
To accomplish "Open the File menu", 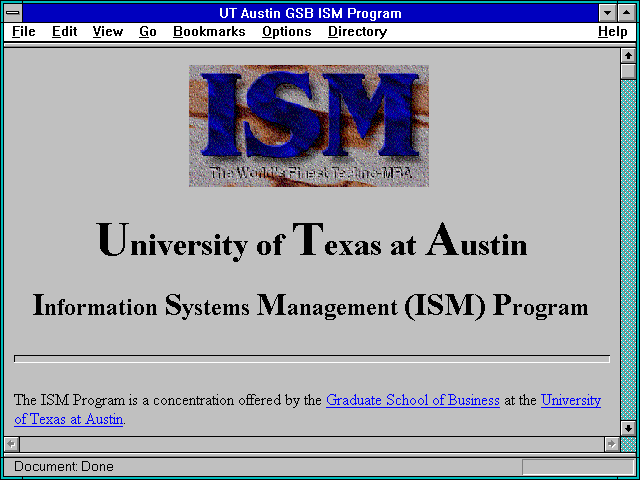I will pyautogui.click(x=24, y=31).
